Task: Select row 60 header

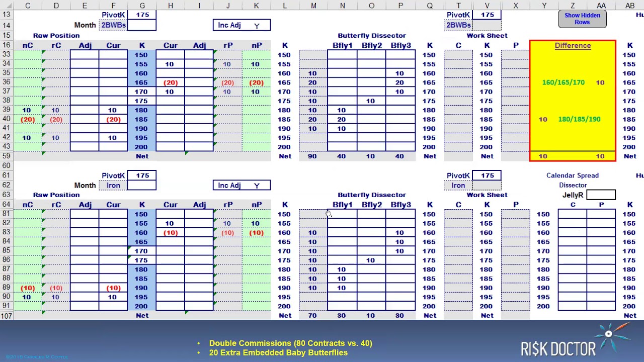Action: [x=7, y=165]
